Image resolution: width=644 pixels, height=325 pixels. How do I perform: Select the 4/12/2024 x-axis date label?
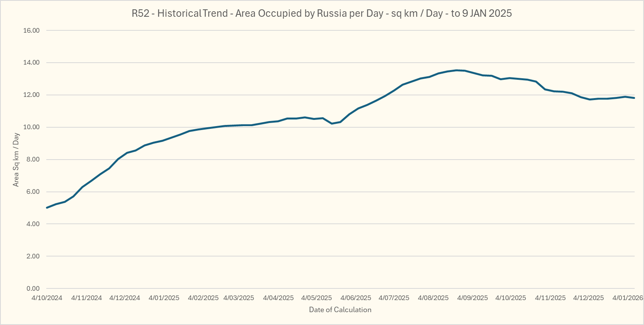pos(125,298)
